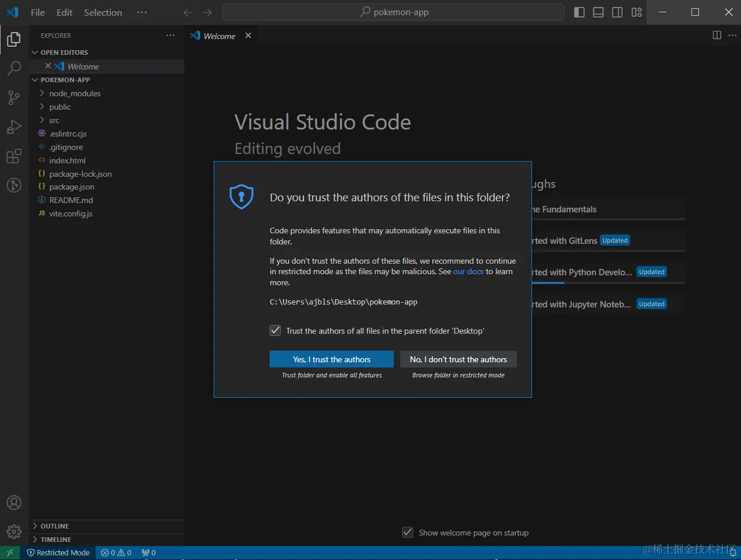Toggle the primary side bar layout icon
The image size is (741, 560).
[579, 12]
